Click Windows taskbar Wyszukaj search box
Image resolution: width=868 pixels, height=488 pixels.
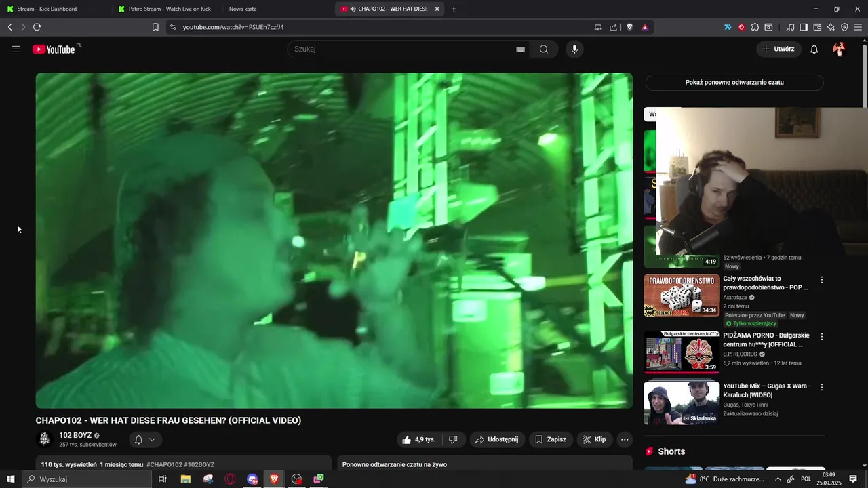point(87,479)
